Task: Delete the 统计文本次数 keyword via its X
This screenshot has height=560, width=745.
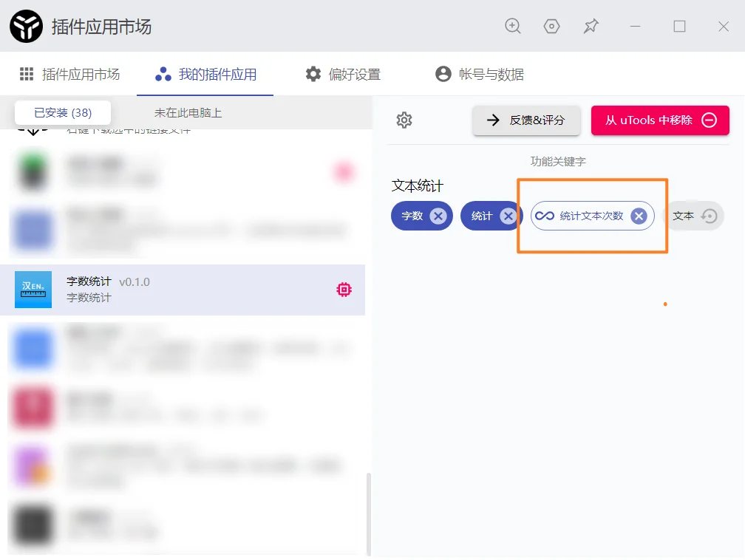Action: pyautogui.click(x=639, y=216)
